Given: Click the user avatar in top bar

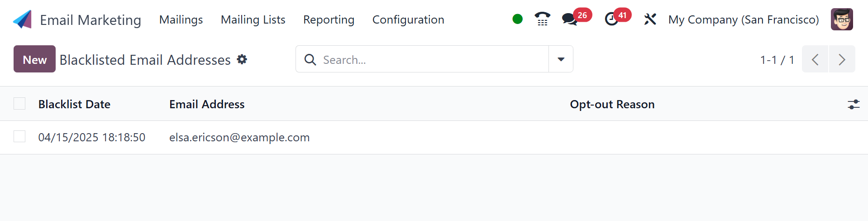Looking at the screenshot, I should tap(842, 19).
